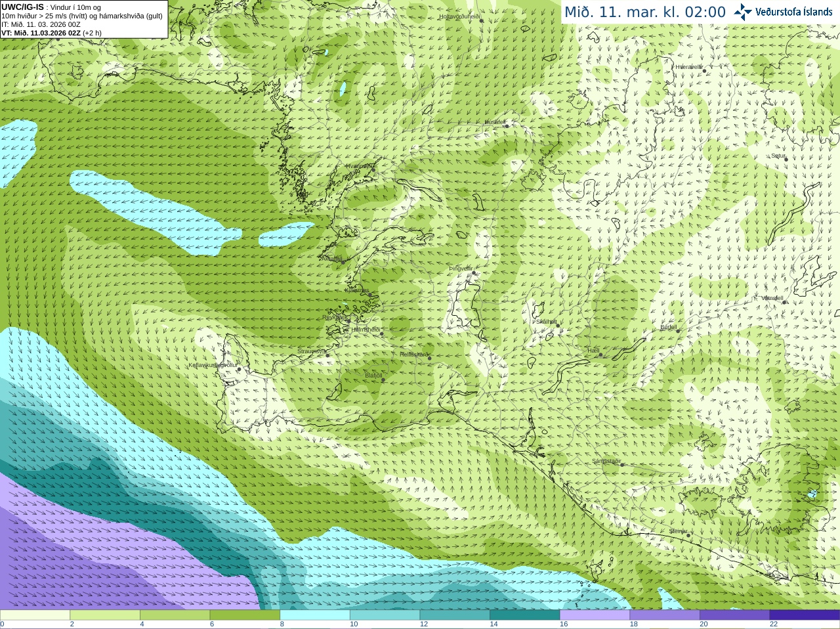Select the 20–22 m/s violet legend color
The width and height of the screenshot is (840, 629).
(735, 615)
